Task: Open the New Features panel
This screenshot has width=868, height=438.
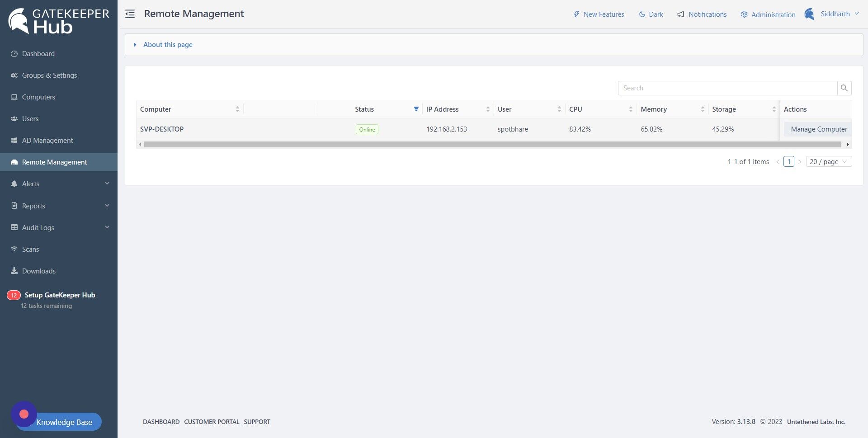Action: [598, 14]
